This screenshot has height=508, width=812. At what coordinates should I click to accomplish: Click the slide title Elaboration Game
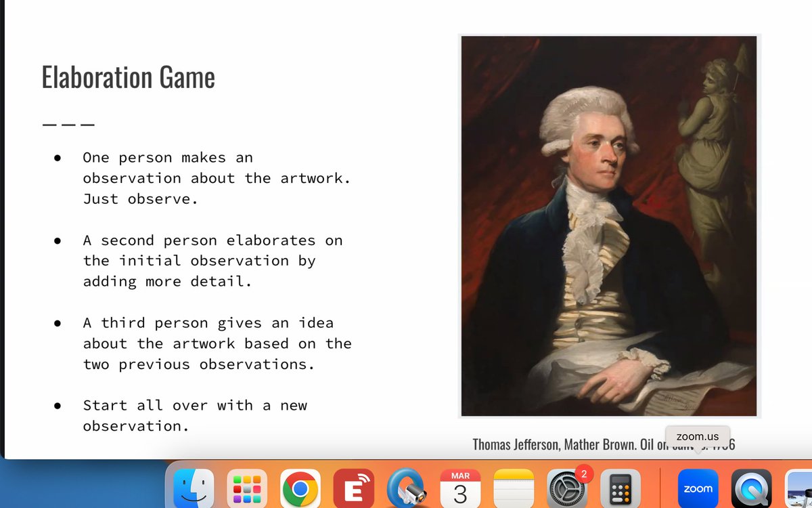[x=128, y=77]
